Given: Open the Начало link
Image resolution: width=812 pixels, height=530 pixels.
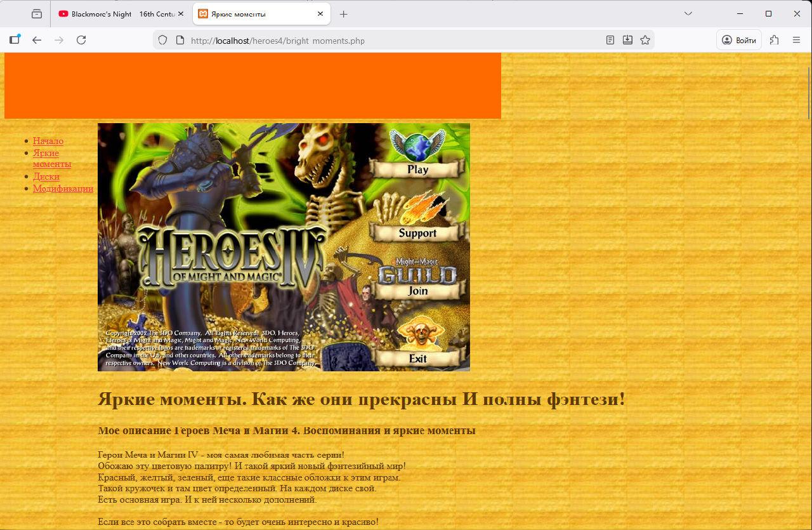Looking at the screenshot, I should coord(48,141).
